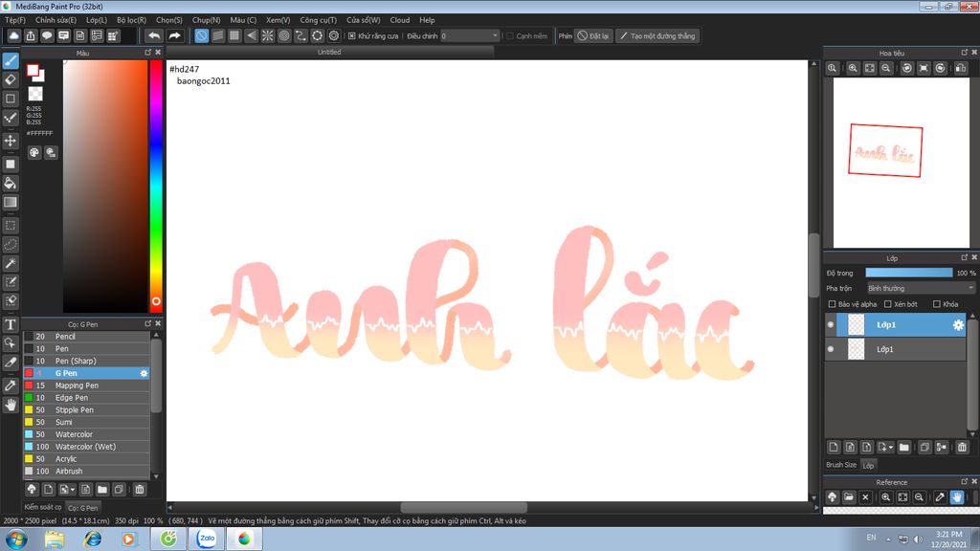This screenshot has width=980, height=551.
Task: Select the Airbrush brush
Action: point(86,471)
